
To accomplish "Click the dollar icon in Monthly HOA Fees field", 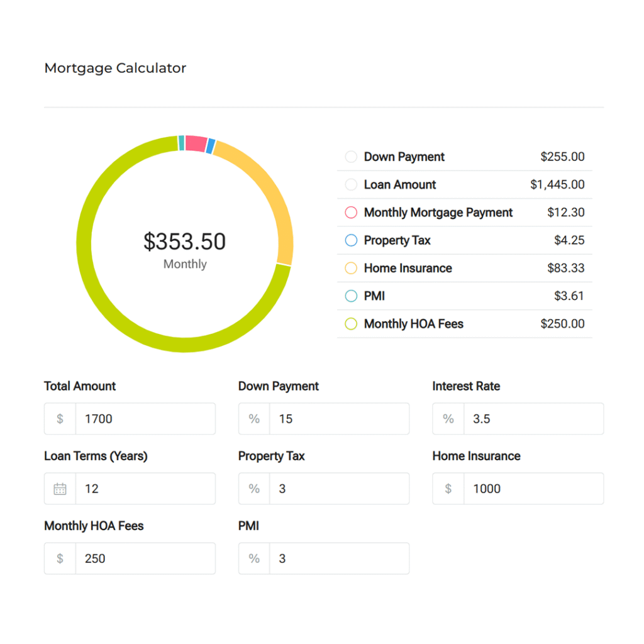I will 60,558.
